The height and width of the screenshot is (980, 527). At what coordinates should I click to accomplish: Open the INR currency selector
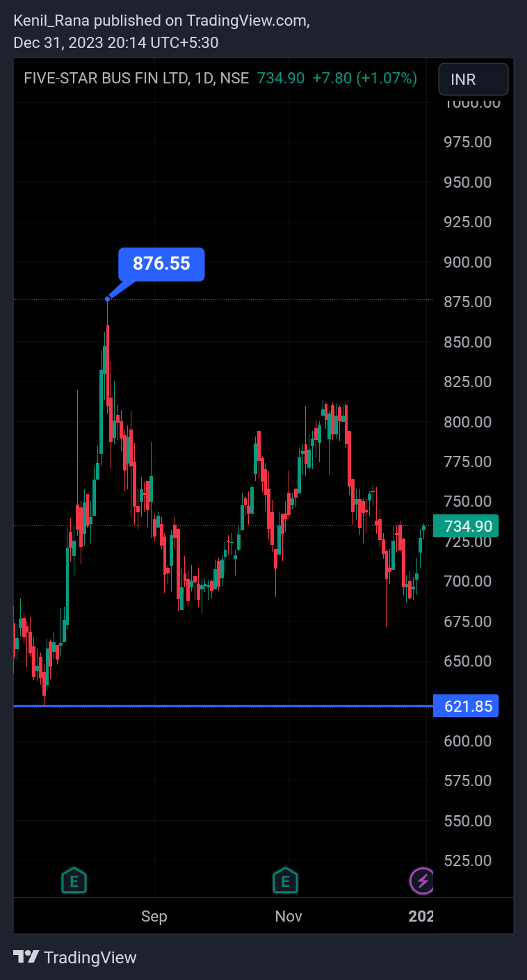[x=473, y=79]
